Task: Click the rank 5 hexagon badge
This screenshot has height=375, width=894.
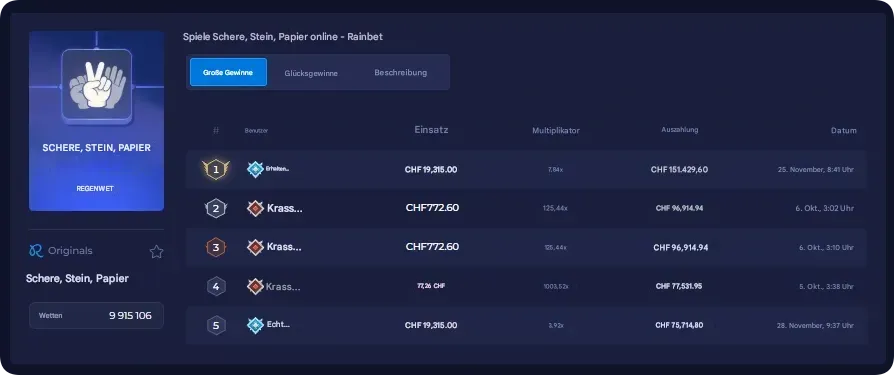Action: tap(216, 325)
